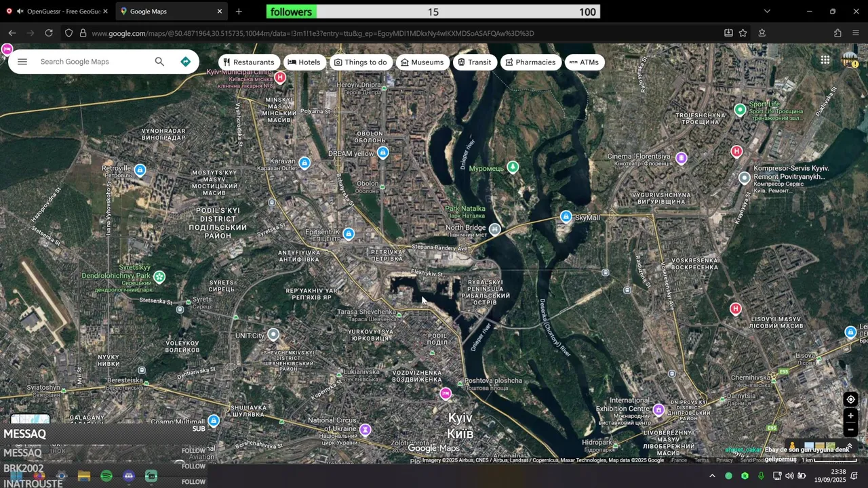Click the Kompresor-Servis Kyyiv marker

745,178
